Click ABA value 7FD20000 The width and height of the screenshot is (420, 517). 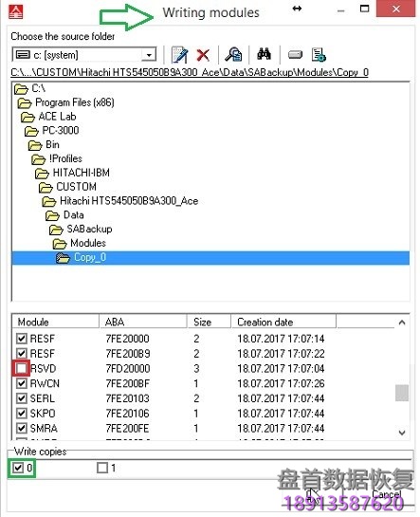[128, 368]
